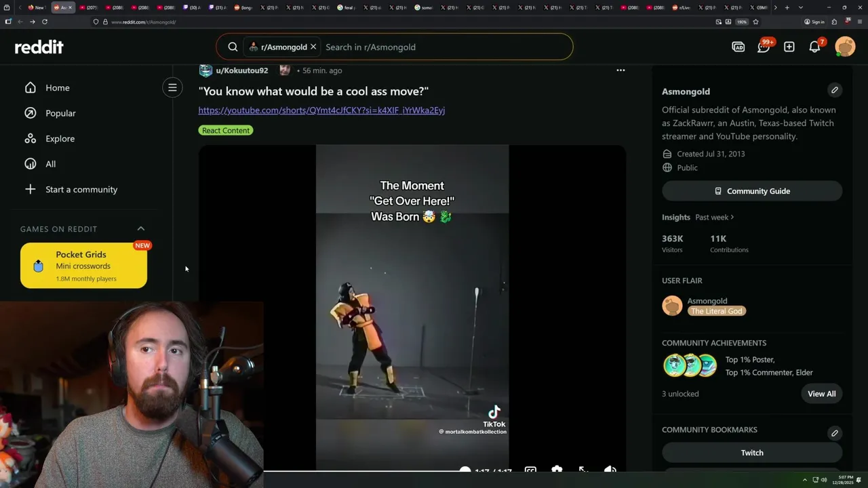
Task: Open u/Kokuutou92 profile
Action: (241, 70)
